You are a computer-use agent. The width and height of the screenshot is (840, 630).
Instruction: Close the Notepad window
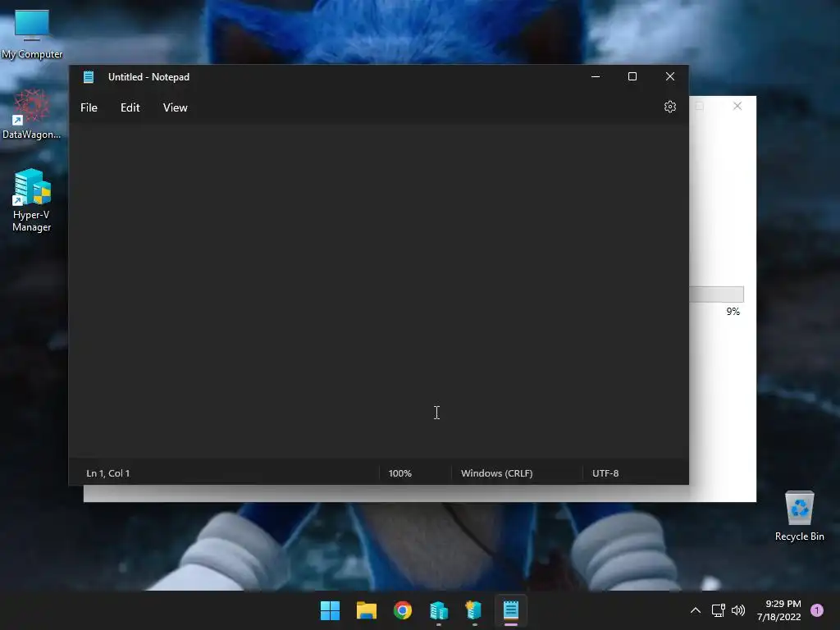coord(669,76)
